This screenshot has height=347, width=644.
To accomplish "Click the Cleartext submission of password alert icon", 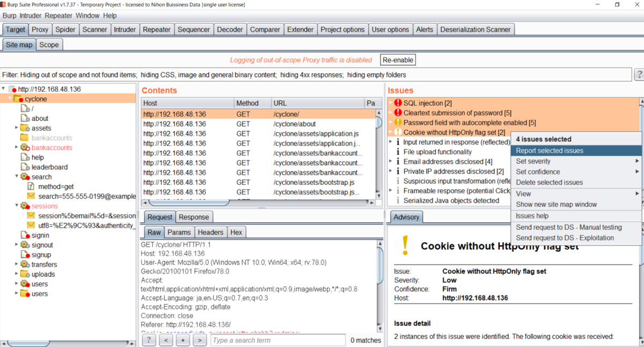I will (x=398, y=113).
